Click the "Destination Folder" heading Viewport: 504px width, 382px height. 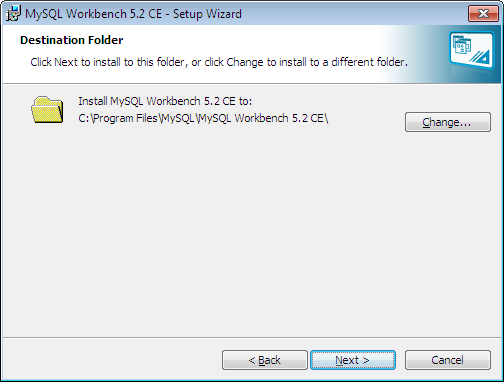(72, 40)
